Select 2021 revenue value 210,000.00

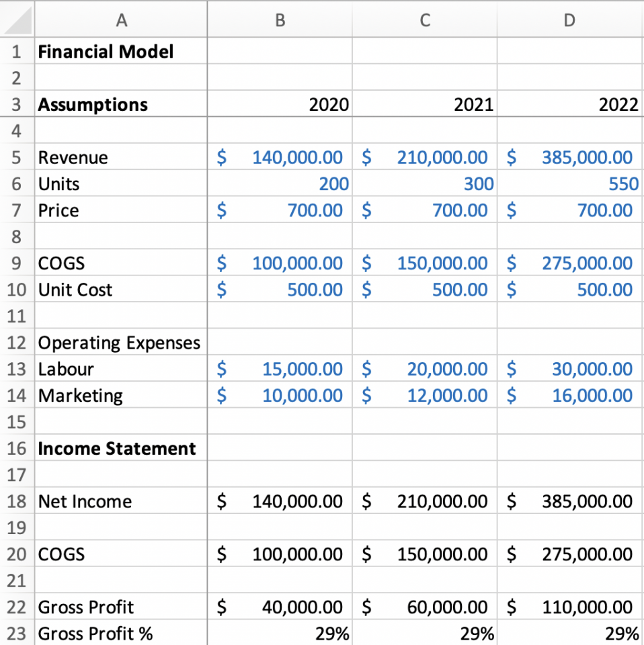click(x=424, y=158)
